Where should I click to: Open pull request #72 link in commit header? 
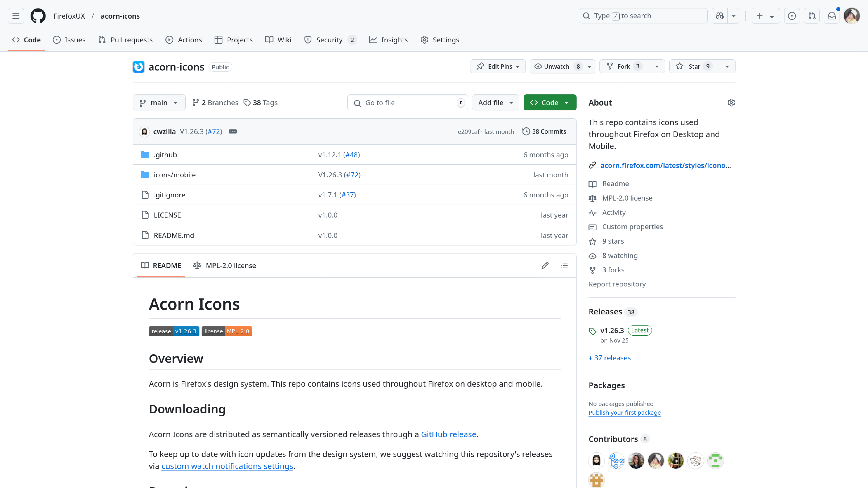(214, 132)
